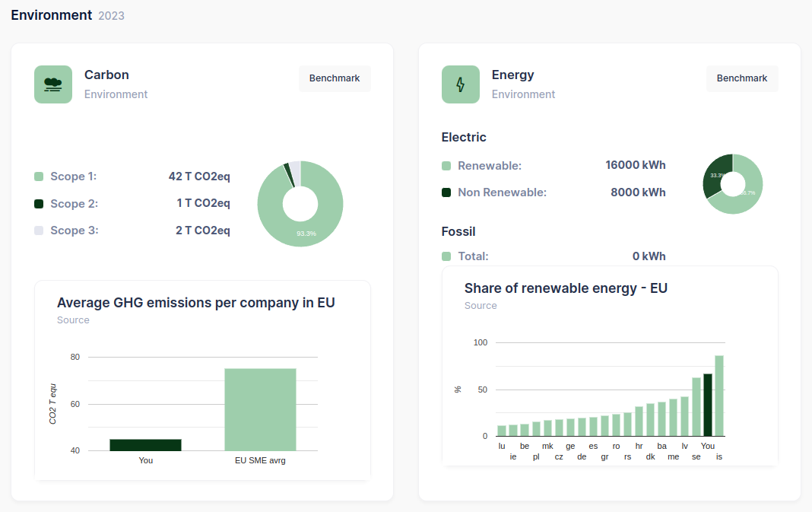Click the Non Renewable legend swatch
This screenshot has width=812, height=512.
click(x=446, y=192)
